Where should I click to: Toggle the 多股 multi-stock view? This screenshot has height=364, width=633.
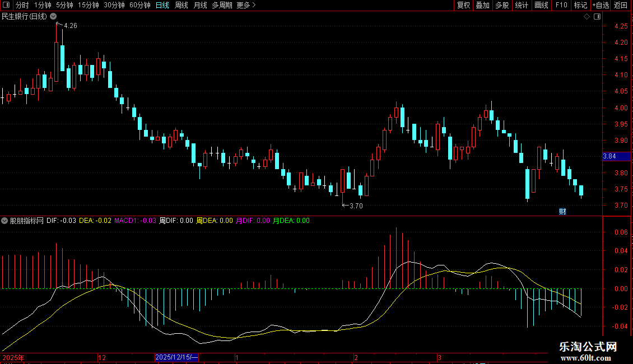pos(502,5)
